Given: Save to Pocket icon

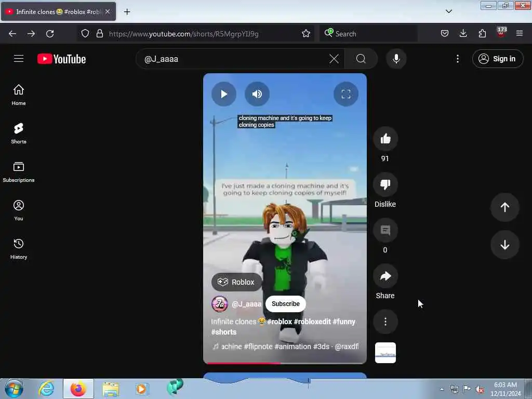Looking at the screenshot, I should pyautogui.click(x=445, y=34).
